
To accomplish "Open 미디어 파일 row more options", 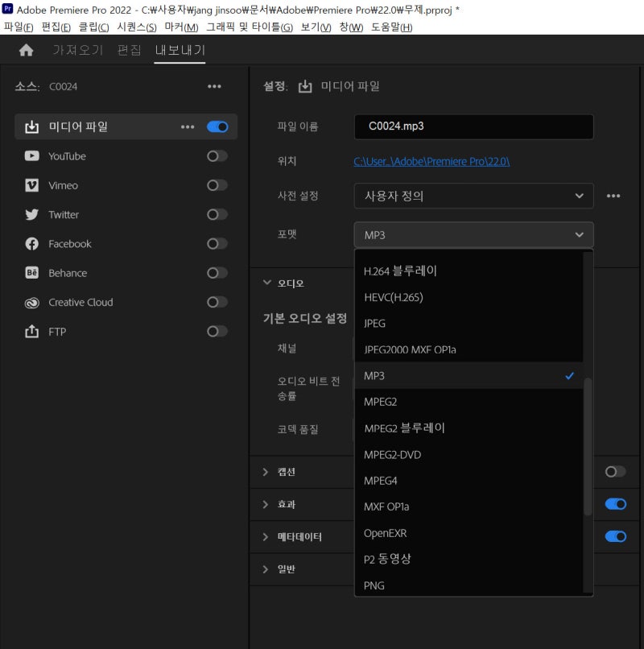I will (x=188, y=126).
